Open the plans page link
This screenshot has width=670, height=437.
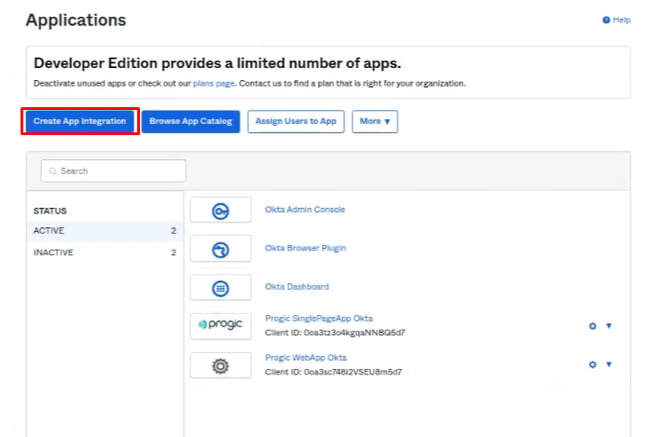click(214, 83)
